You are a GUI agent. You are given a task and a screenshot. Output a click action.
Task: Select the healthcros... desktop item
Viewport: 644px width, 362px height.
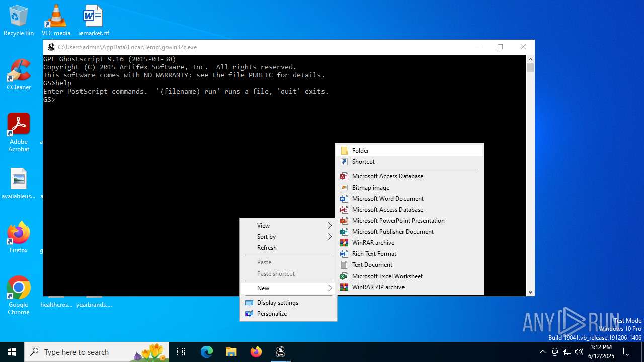56,304
